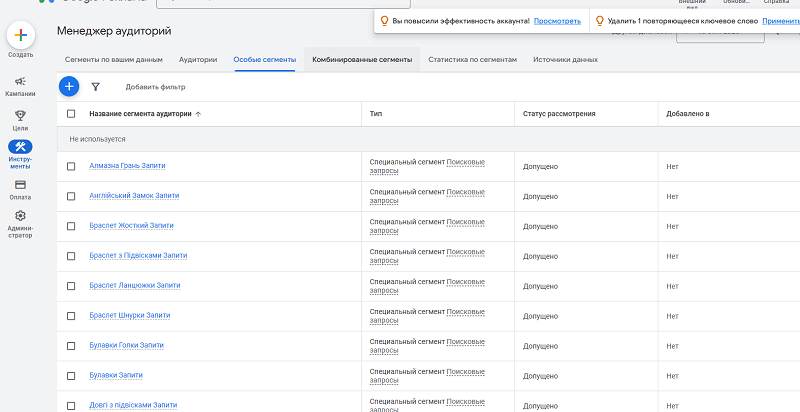800x412 pixels.
Task: Check the box for Алмазна Грань Запити
Action: 71,166
